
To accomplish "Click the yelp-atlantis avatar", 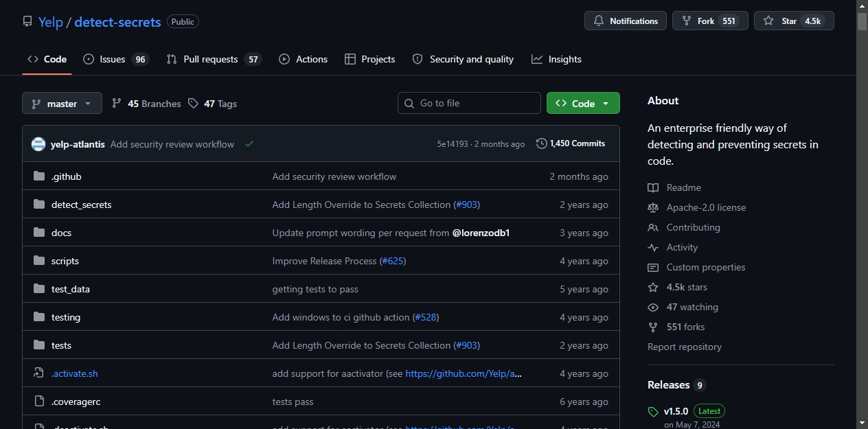I will tap(38, 144).
